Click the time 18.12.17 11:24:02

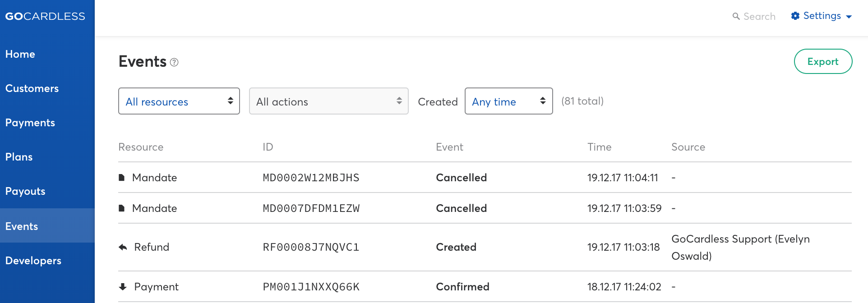point(624,287)
